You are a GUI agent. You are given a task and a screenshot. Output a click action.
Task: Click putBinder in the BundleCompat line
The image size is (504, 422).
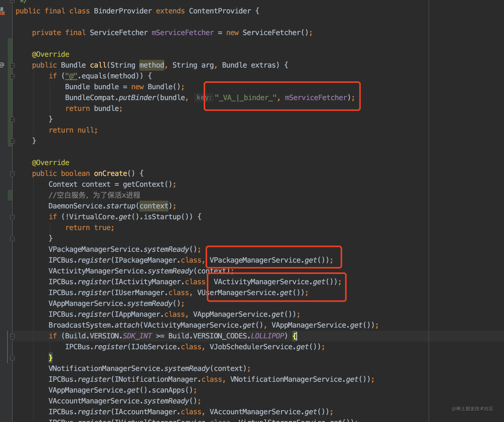(137, 98)
